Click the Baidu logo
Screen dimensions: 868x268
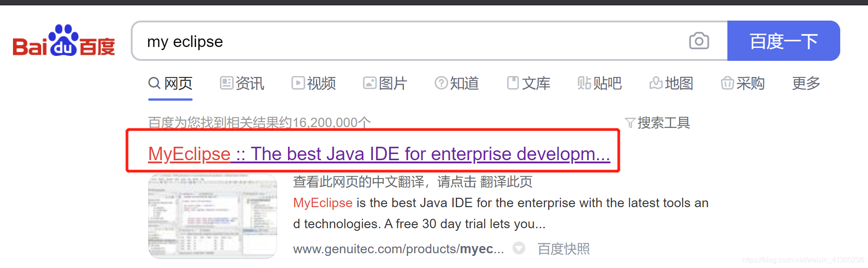tap(64, 41)
